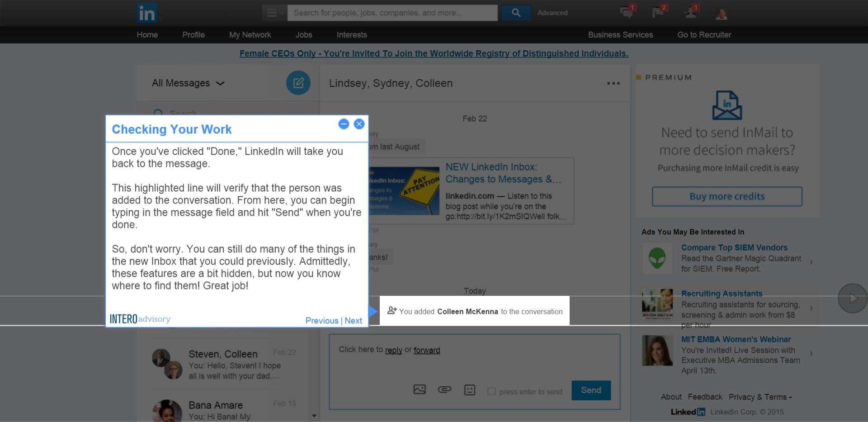Viewport: 868px width, 422px height.
Task: Open Advanced search link
Action: click(x=552, y=13)
